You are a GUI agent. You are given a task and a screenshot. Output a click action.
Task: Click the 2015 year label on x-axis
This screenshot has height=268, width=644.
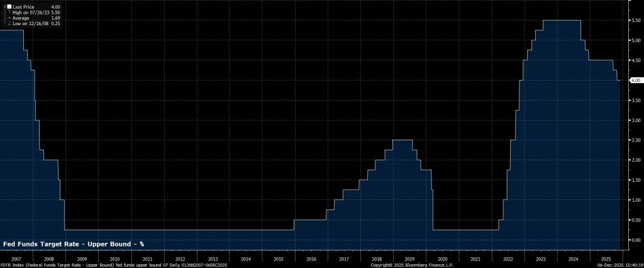tap(279, 259)
